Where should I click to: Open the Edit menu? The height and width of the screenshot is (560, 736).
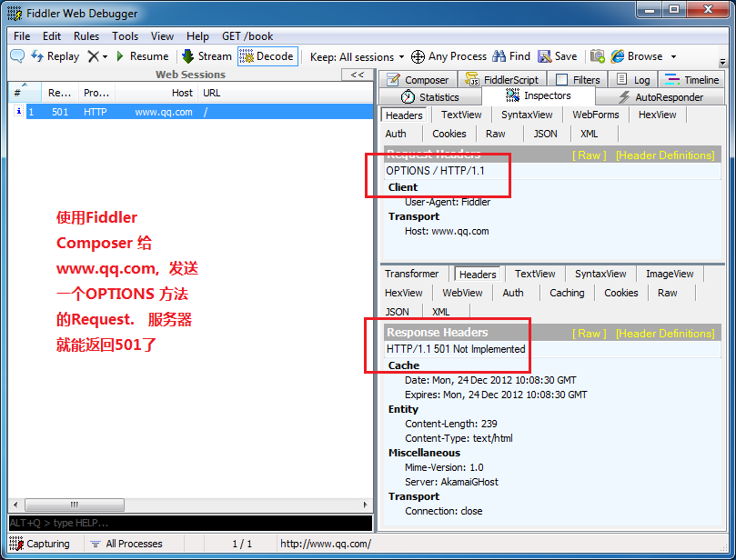click(52, 36)
